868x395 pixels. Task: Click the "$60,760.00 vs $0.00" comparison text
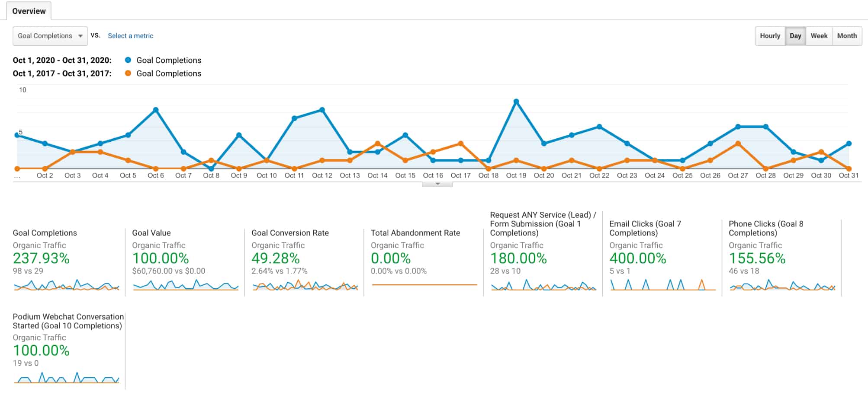click(169, 271)
